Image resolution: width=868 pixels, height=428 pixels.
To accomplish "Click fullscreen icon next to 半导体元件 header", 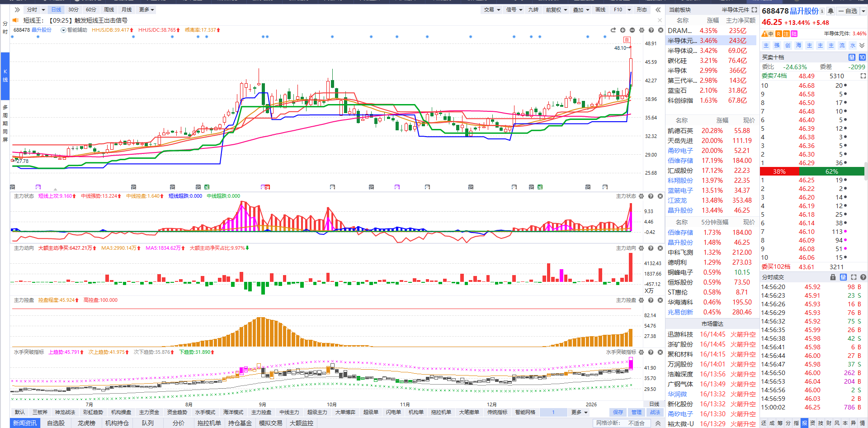I will click(x=754, y=10).
